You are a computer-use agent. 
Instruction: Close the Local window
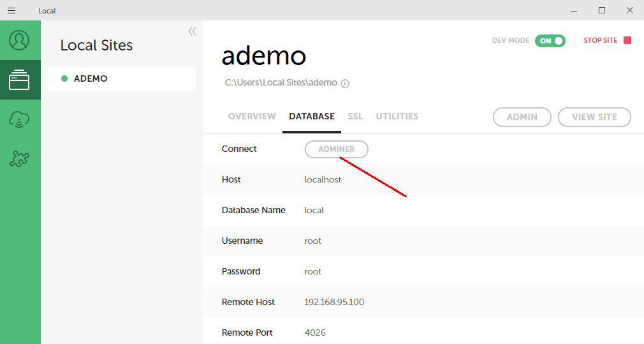tap(629, 11)
